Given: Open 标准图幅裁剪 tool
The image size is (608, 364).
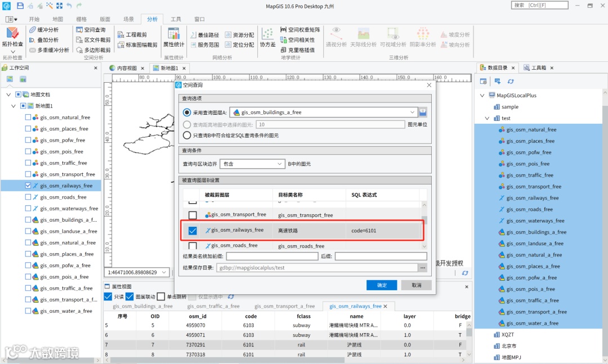Looking at the screenshot, I should 138,44.
